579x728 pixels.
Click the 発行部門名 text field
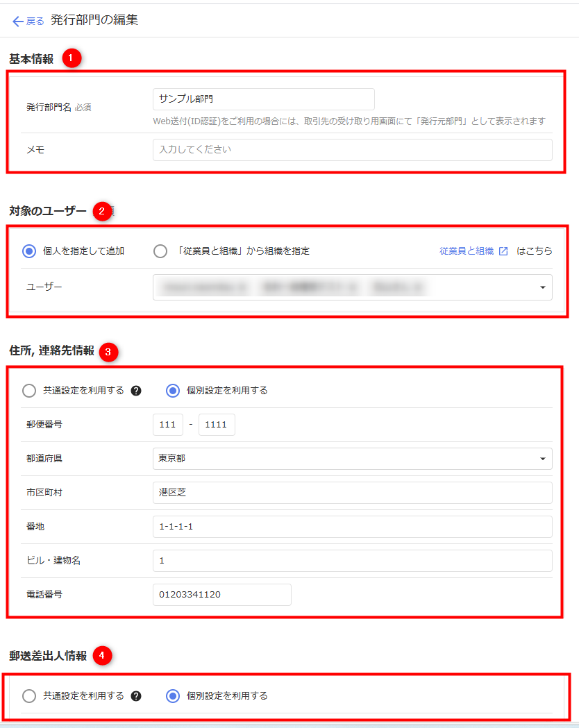pyautogui.click(x=263, y=99)
